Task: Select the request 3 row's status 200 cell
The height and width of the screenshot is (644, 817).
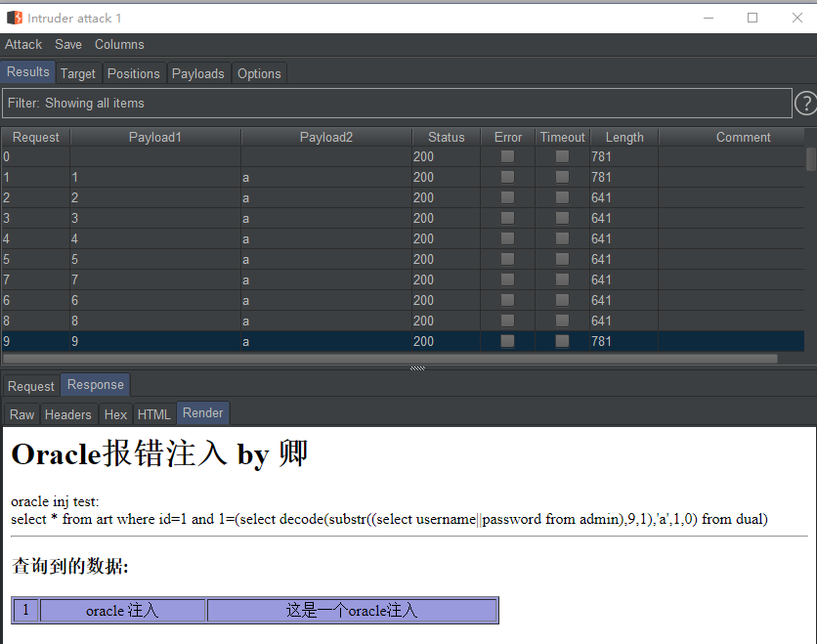Action: [x=446, y=218]
